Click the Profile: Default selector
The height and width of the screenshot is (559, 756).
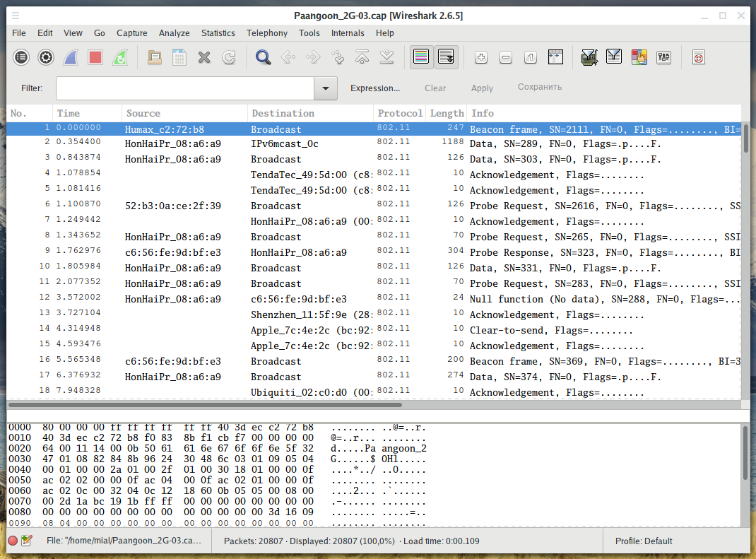tap(644, 541)
